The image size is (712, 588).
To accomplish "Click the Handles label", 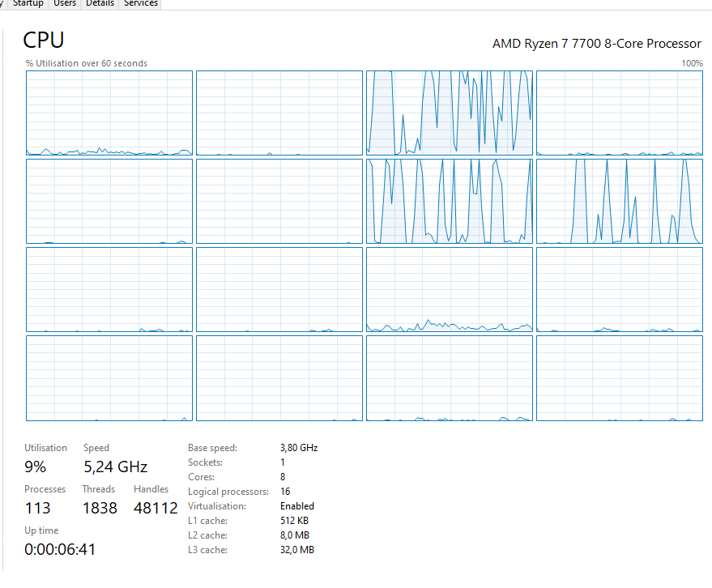I will [x=151, y=489].
